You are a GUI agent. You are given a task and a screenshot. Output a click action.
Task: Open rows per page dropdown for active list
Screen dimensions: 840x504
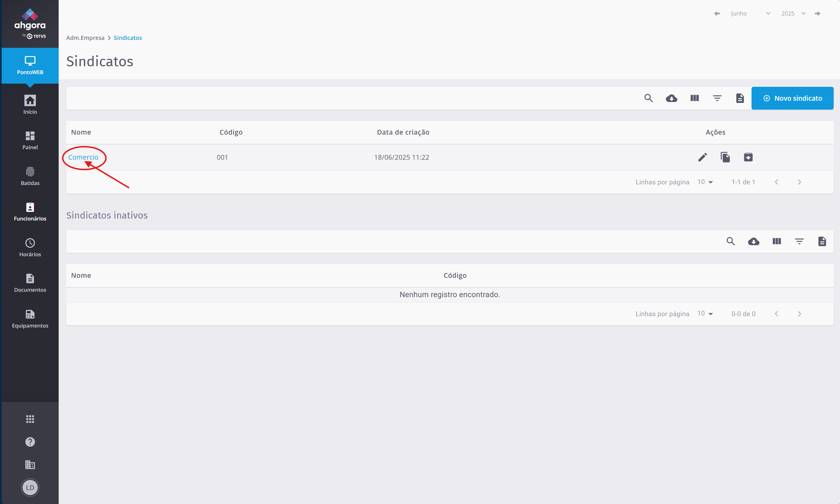tap(705, 182)
